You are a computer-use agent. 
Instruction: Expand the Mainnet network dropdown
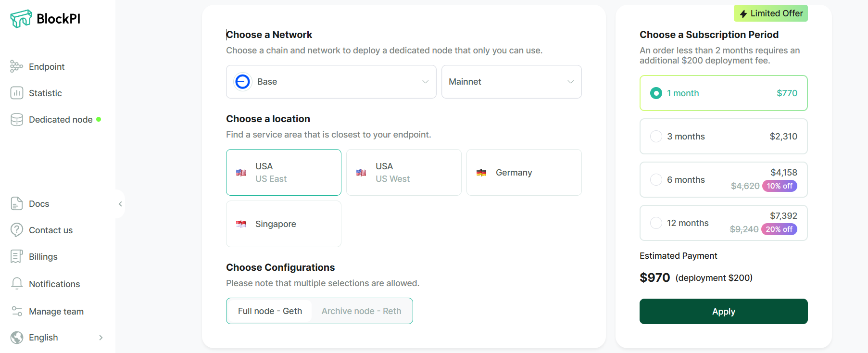click(511, 82)
